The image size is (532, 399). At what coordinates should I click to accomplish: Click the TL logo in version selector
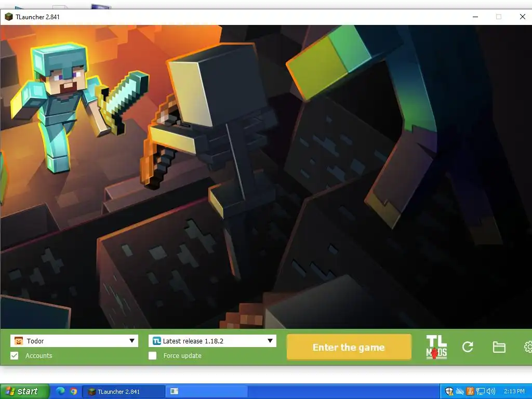coord(156,341)
